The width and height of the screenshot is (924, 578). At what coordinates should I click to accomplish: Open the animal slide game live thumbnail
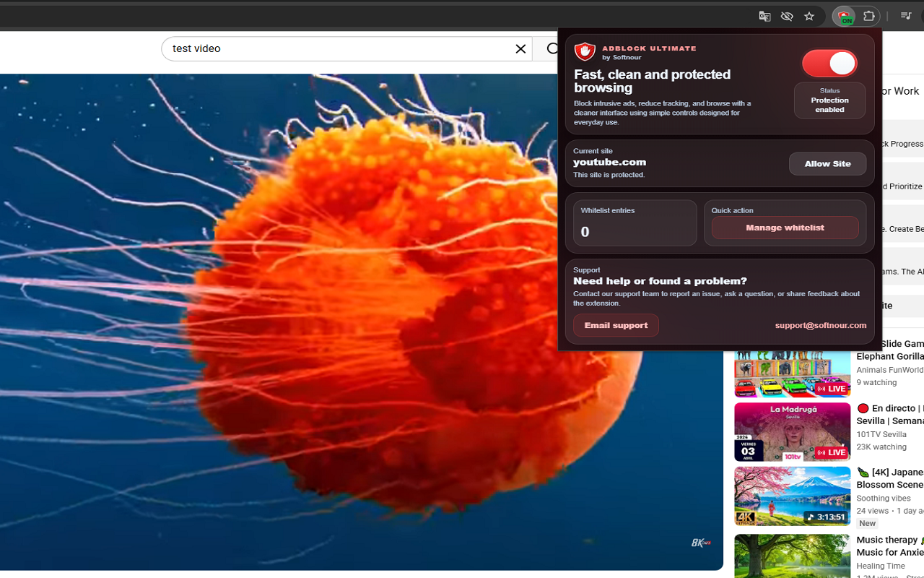(x=792, y=374)
